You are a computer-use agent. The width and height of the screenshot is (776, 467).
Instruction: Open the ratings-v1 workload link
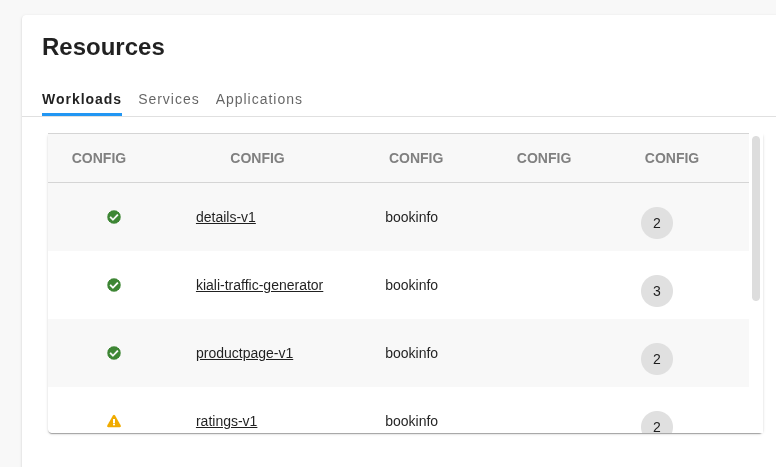pos(226,421)
